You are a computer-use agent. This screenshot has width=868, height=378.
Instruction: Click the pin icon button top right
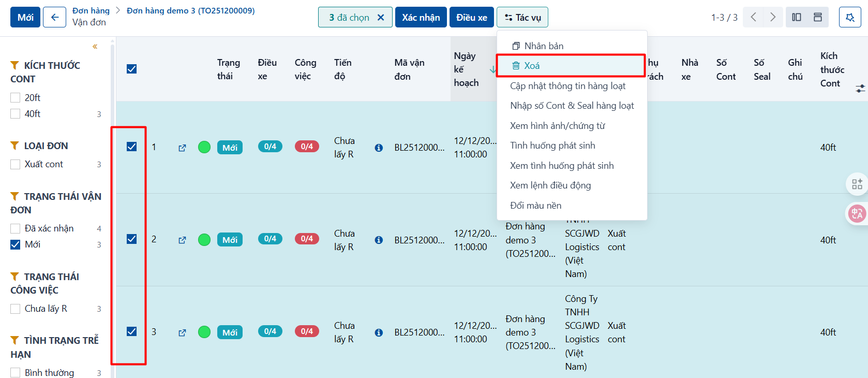tap(850, 17)
